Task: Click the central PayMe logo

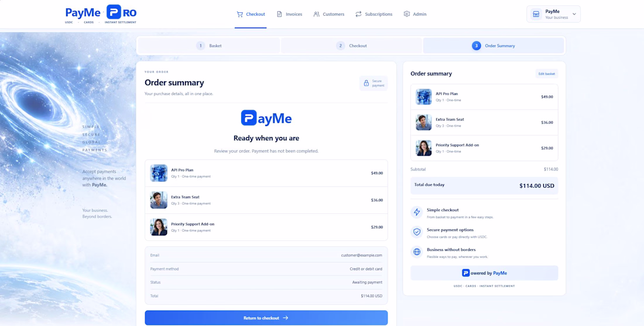Action: pyautogui.click(x=266, y=118)
